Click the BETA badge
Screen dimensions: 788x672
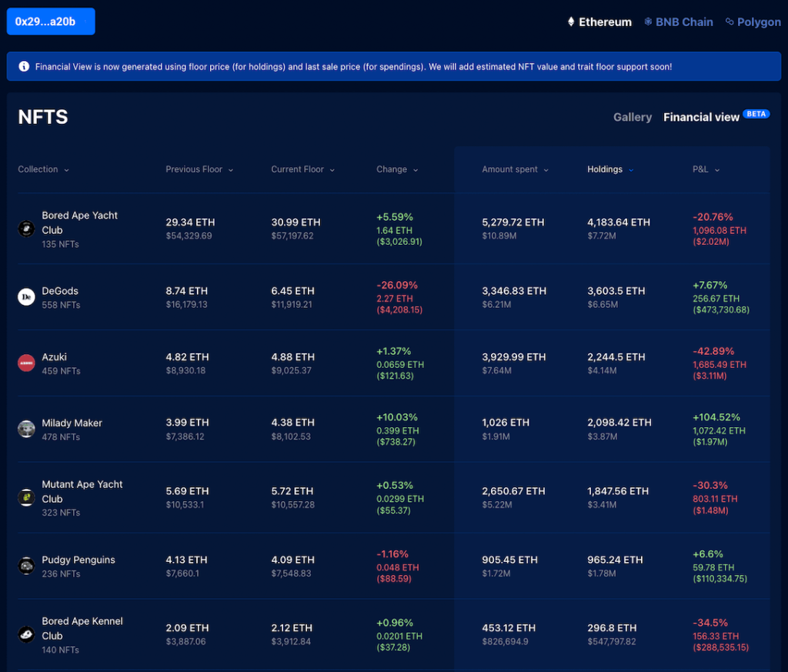[756, 114]
